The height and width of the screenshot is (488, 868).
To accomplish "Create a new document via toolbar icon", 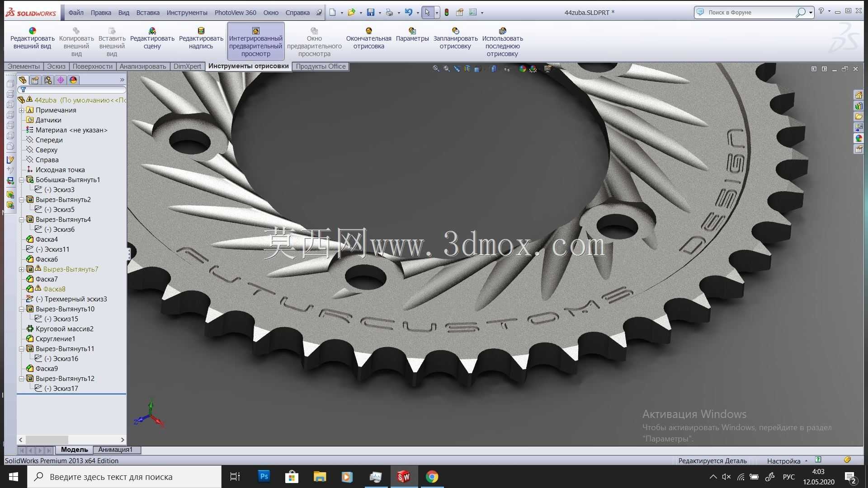I will (333, 13).
